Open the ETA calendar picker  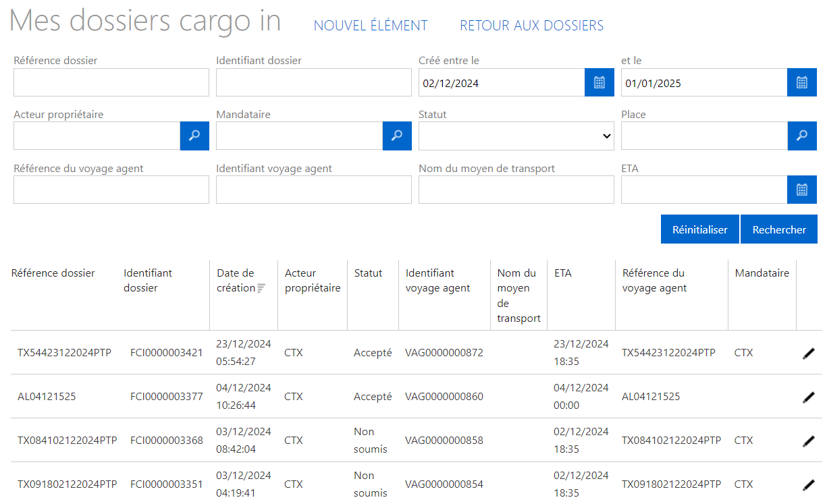[801, 190]
